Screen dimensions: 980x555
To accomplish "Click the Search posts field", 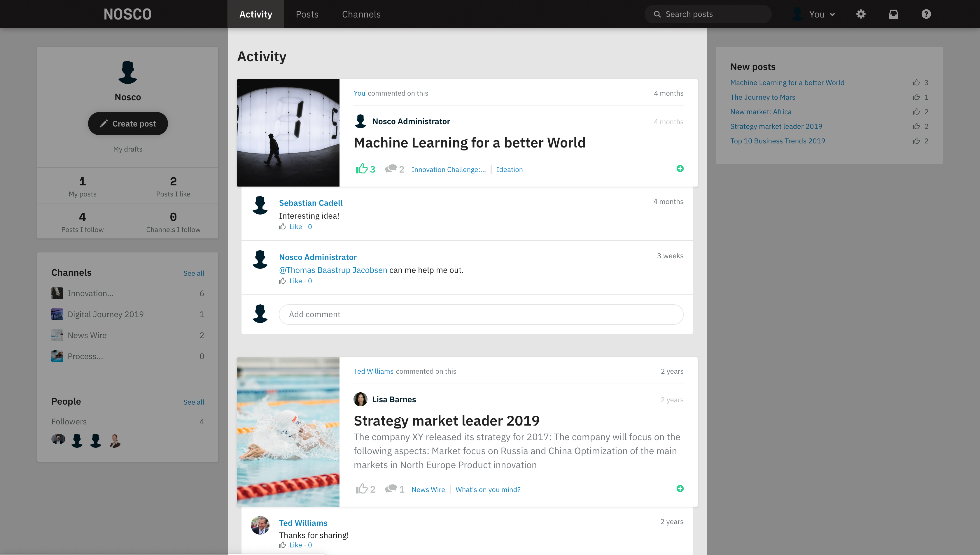I will pyautogui.click(x=708, y=14).
